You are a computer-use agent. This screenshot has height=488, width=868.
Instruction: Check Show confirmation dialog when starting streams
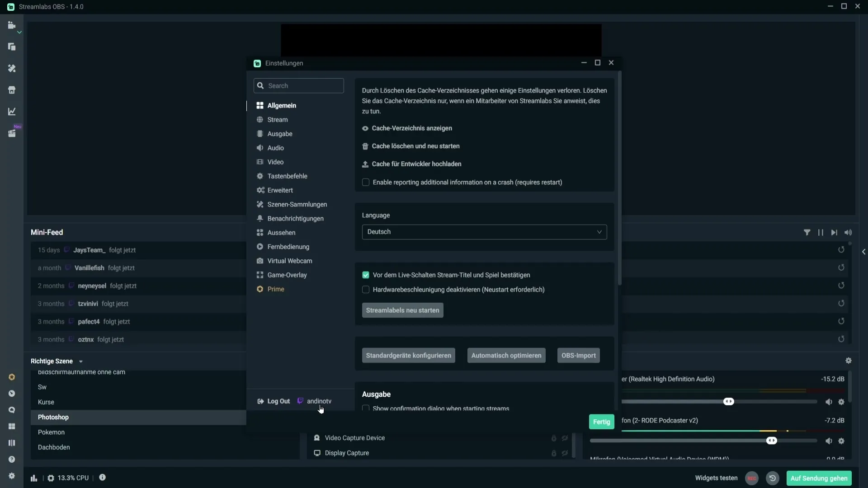(366, 408)
